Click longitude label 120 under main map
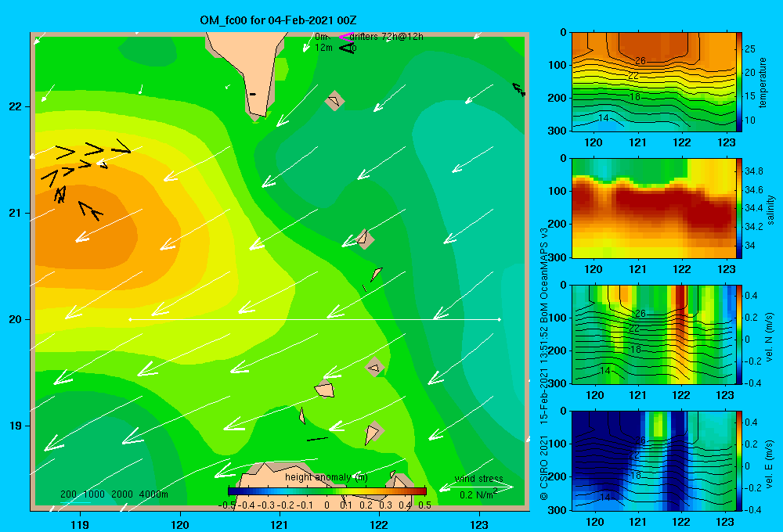The height and width of the screenshot is (532, 783). pos(180,524)
